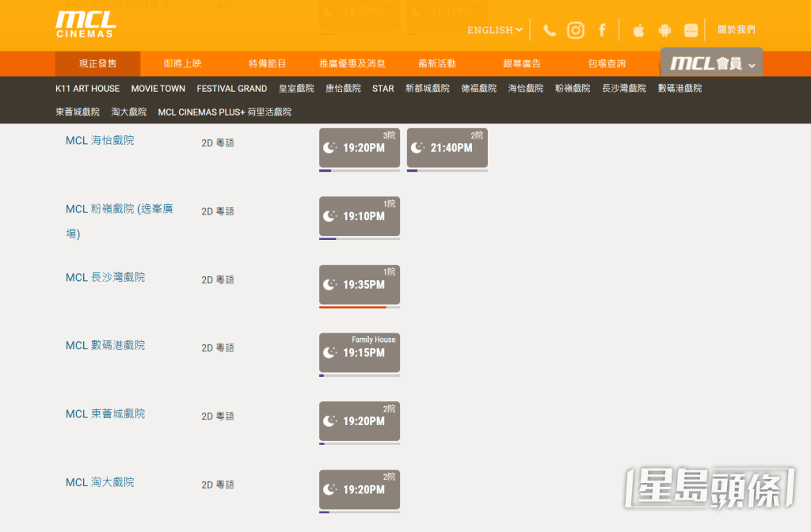The image size is (811, 532).
Task: Open the phone contact icon
Action: tap(550, 31)
